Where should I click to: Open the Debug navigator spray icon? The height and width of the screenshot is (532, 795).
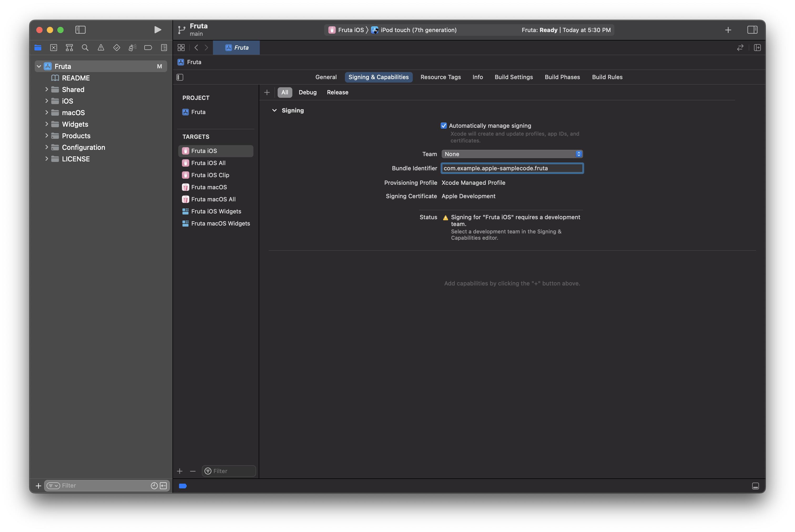[132, 48]
